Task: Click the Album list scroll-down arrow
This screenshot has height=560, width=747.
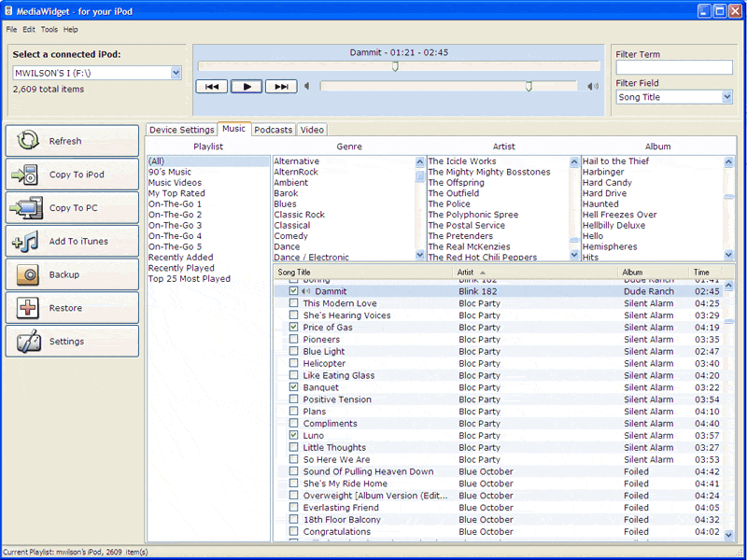Action: [x=728, y=255]
